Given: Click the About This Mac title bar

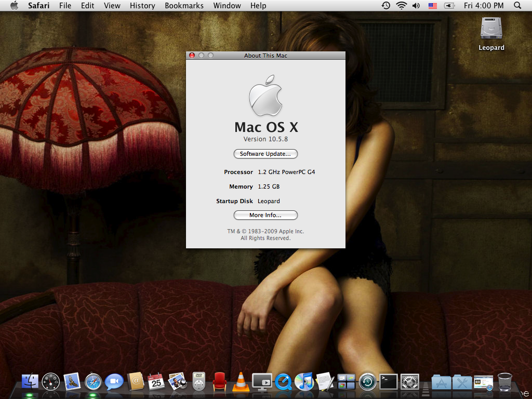Looking at the screenshot, I should [265, 55].
